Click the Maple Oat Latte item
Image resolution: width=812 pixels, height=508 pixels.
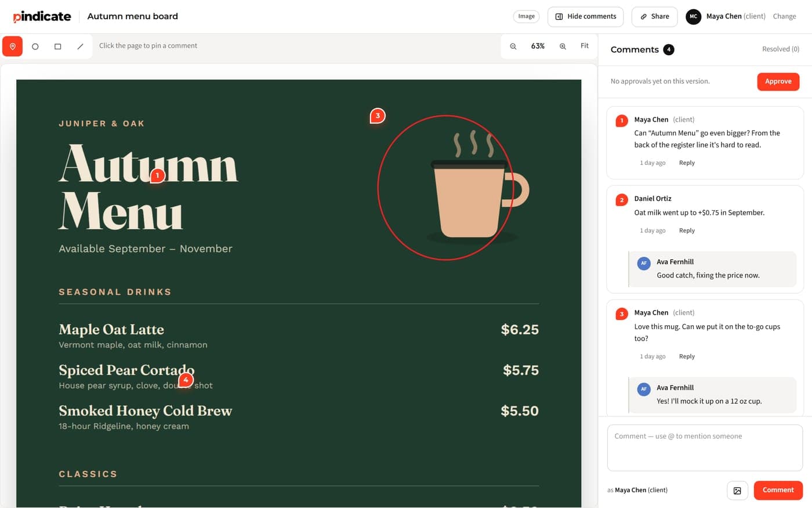pos(111,330)
